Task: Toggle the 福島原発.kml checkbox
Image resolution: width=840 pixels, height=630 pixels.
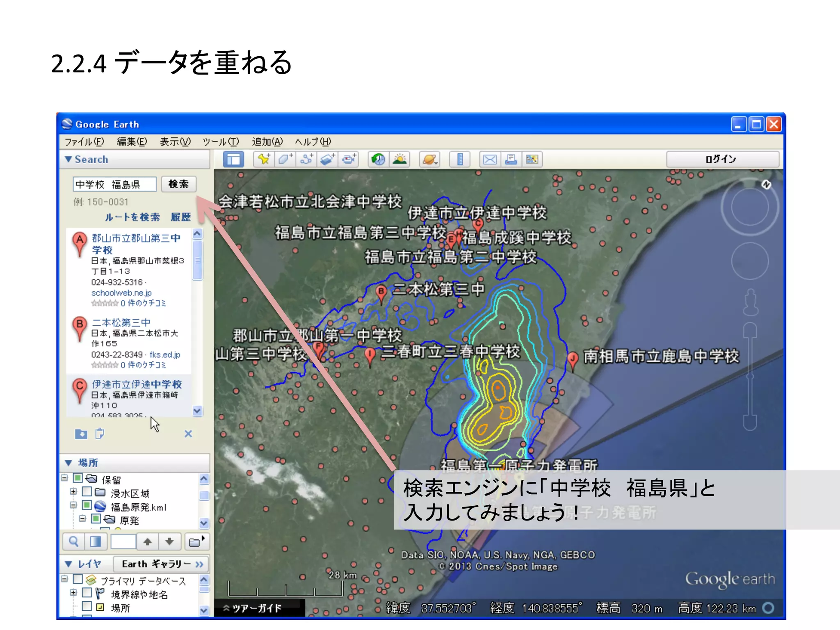Action: (87, 505)
